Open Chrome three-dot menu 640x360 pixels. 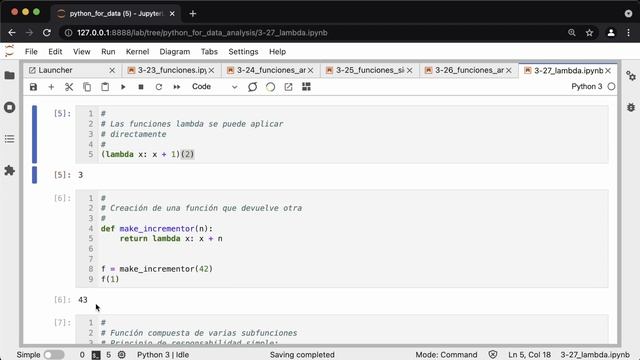(x=629, y=33)
